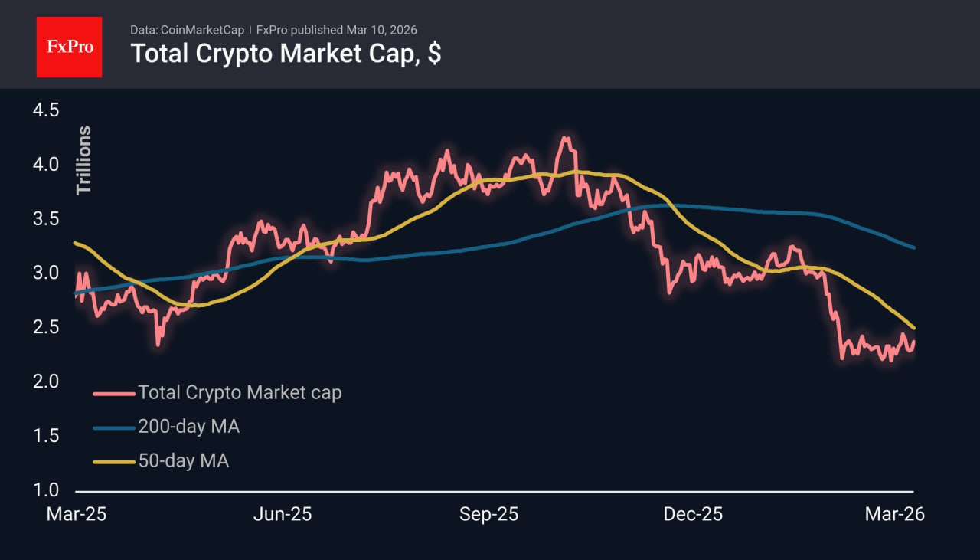980x560 pixels.
Task: Select the Total Crypto Market cap legend label
Action: (x=240, y=393)
